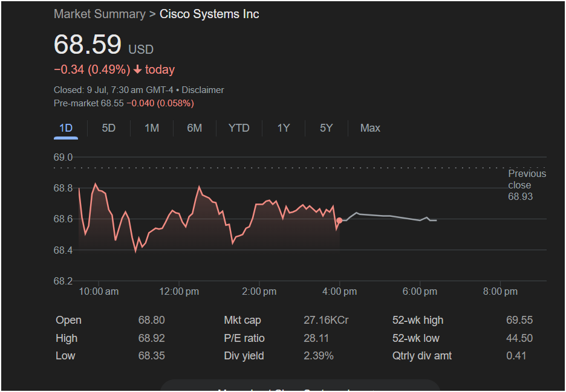The image size is (566, 392).
Task: Click the High value 68.92
Action: pyautogui.click(x=152, y=338)
